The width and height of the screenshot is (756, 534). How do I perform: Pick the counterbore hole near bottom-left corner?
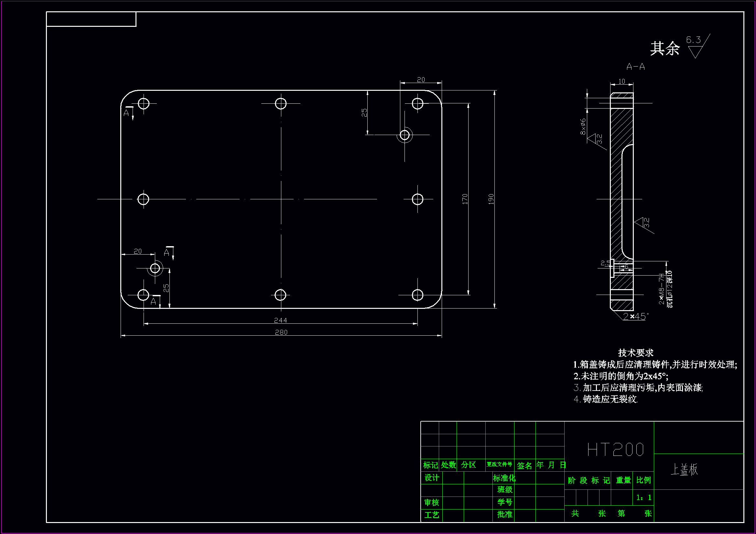click(155, 268)
